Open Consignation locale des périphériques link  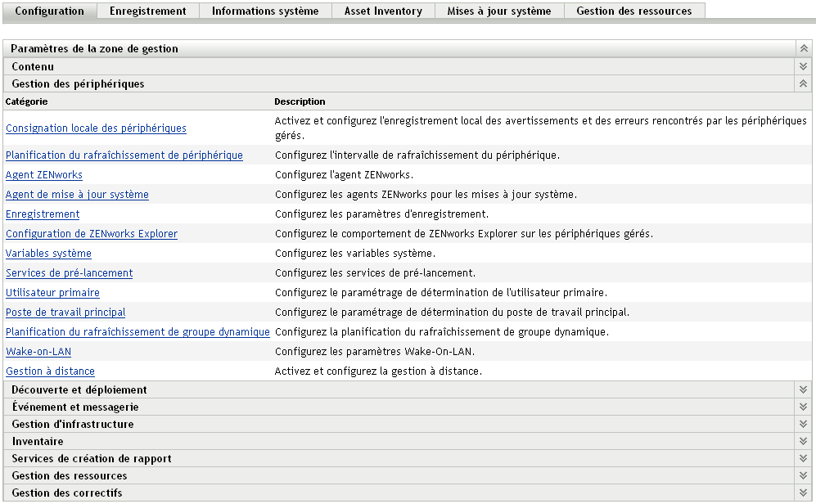coord(96,128)
